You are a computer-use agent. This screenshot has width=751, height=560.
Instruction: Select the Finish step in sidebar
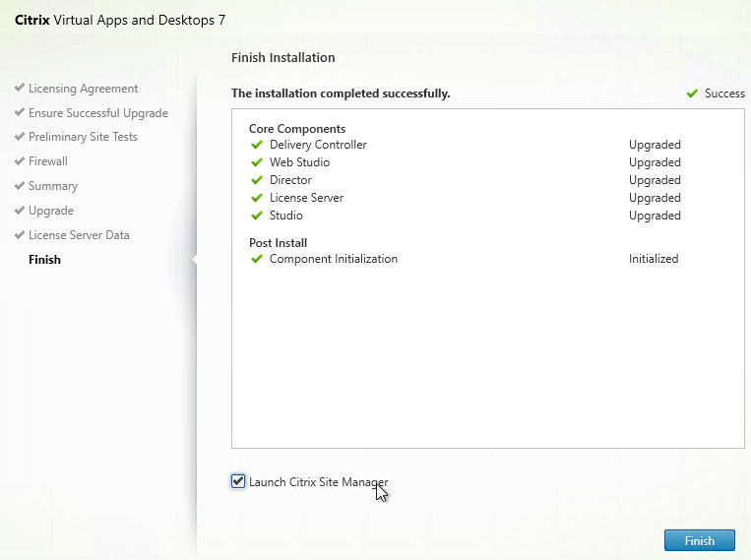(44, 260)
